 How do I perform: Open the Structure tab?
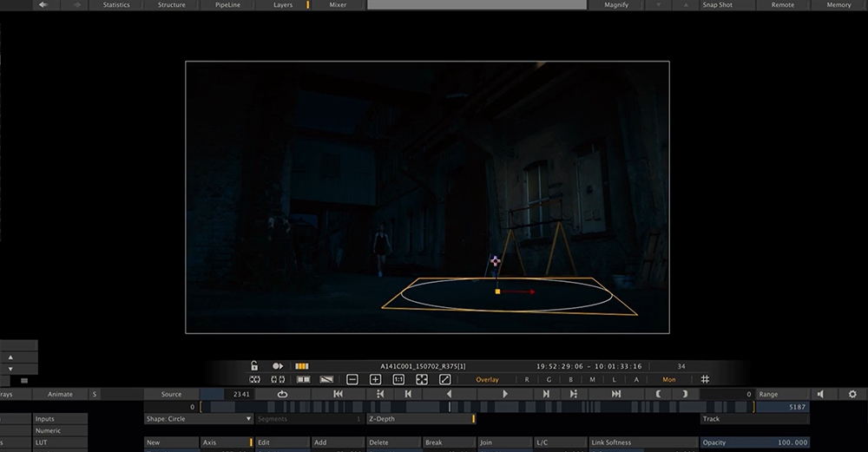[172, 4]
